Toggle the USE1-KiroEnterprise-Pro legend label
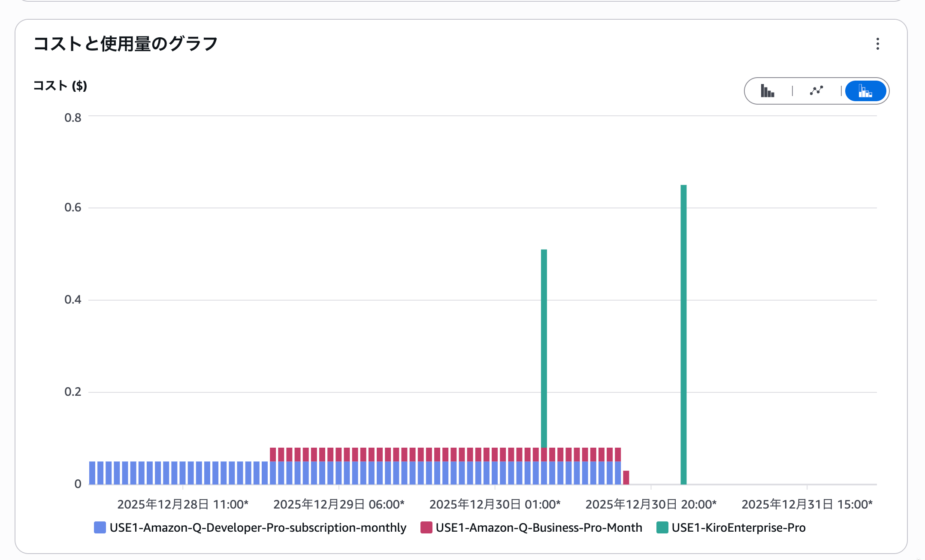Image resolution: width=925 pixels, height=560 pixels. [x=738, y=527]
